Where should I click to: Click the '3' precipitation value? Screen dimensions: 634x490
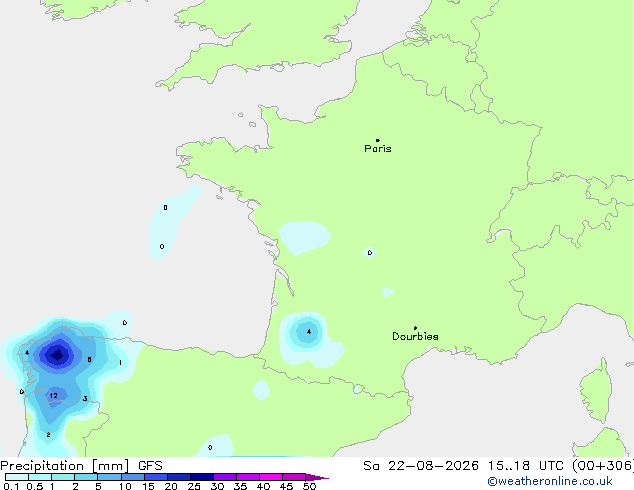[x=85, y=399]
